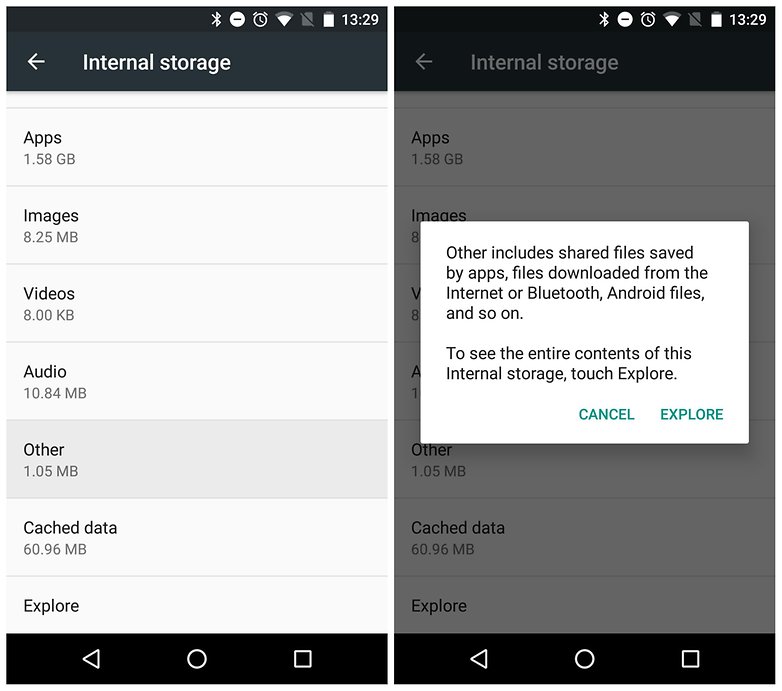Tap the left screen's home circle button
The image size is (782, 691).
(x=196, y=659)
